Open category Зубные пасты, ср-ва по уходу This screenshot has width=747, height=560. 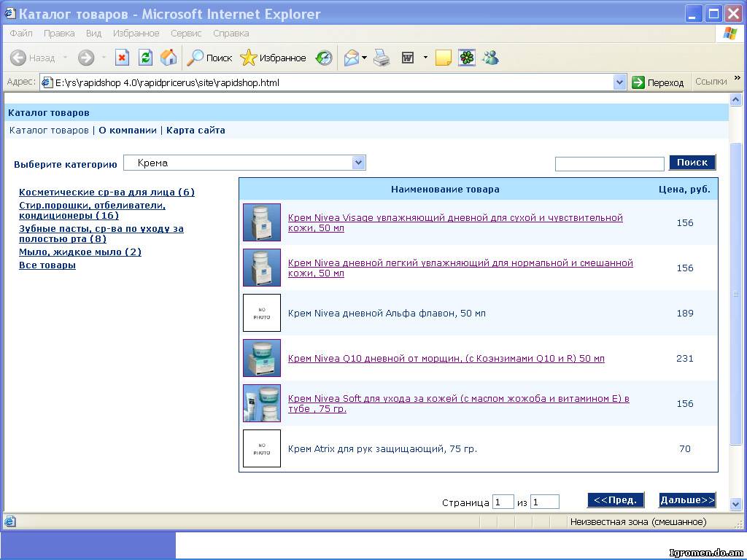101,234
